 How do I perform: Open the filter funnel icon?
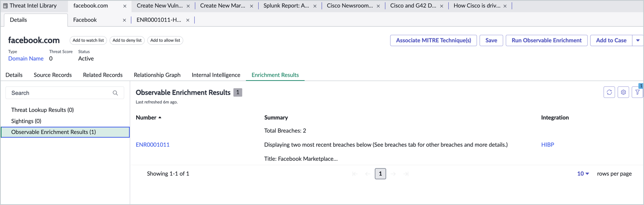point(637,92)
